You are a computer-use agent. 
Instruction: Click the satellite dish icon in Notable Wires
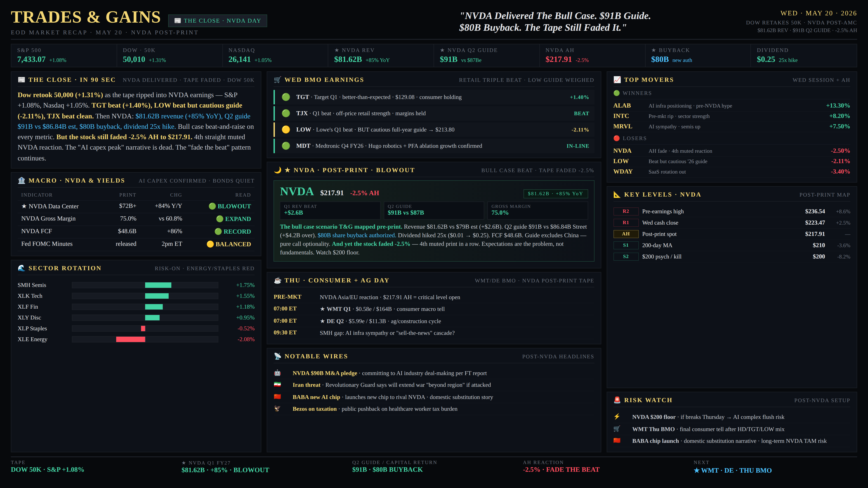277,356
